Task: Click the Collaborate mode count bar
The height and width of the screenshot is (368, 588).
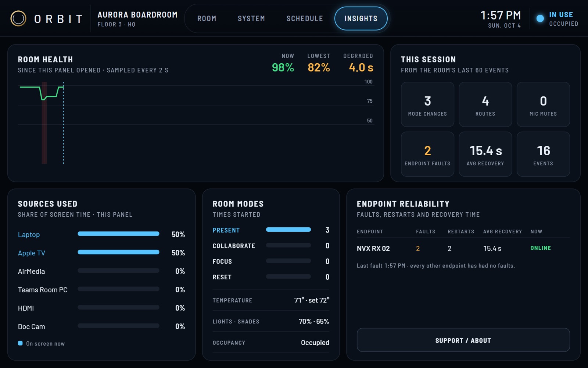Action: (288, 245)
